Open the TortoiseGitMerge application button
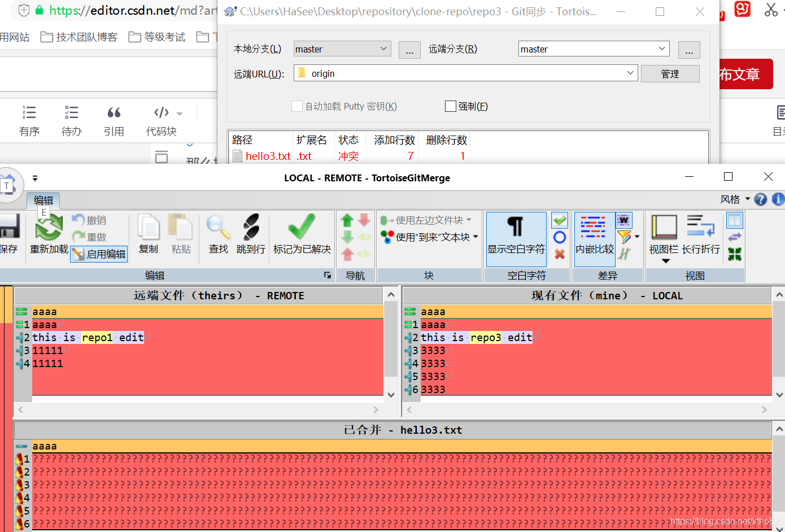785x532 pixels. point(8,185)
